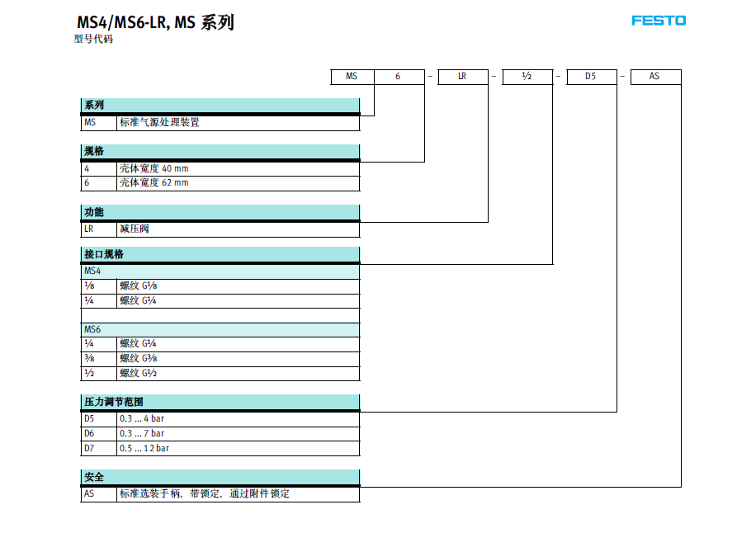
Task: Click the 'MS6' subheader row
Action: click(x=220, y=330)
